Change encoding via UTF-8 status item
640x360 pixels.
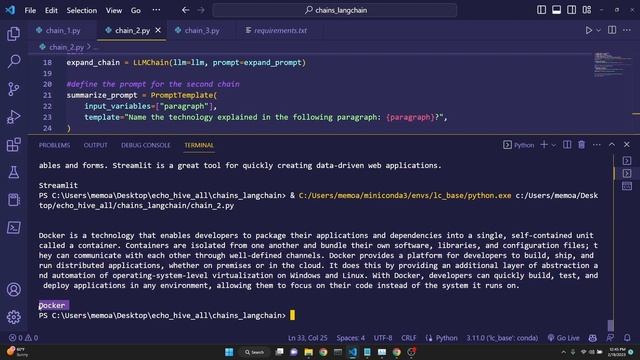(383, 338)
